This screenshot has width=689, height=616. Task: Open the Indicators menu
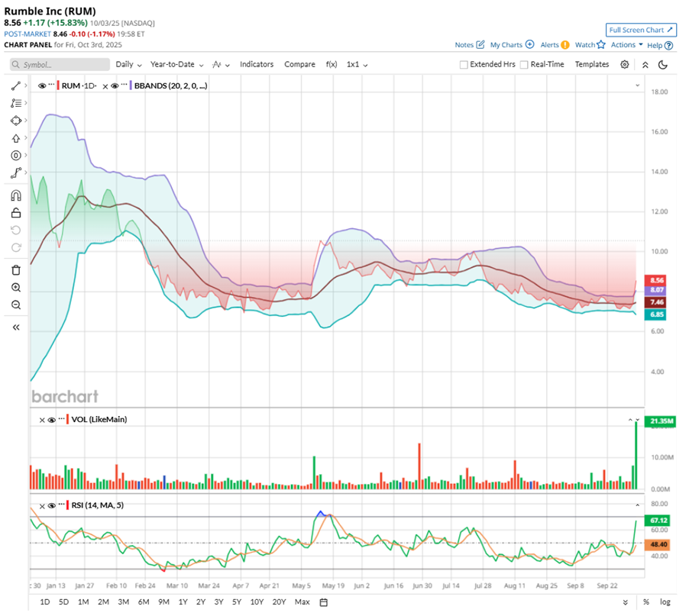click(257, 65)
